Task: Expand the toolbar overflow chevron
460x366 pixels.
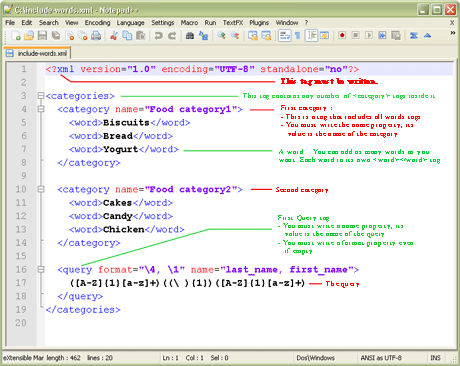Action: click(452, 33)
